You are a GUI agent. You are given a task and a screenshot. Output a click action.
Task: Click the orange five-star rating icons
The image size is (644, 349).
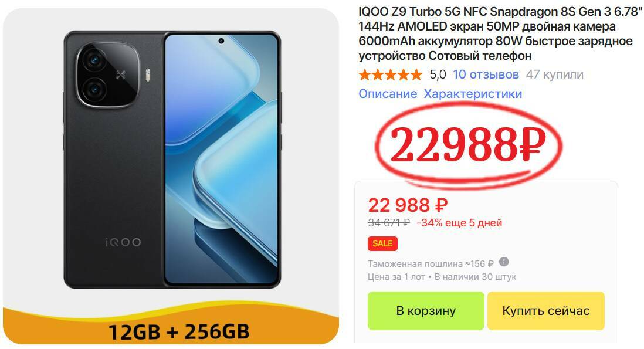tap(390, 74)
